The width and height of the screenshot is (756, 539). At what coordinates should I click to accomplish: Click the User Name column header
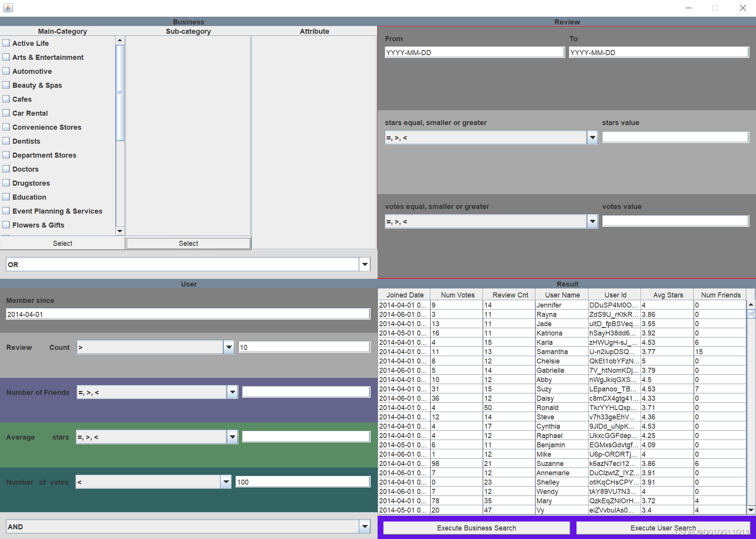[562, 295]
